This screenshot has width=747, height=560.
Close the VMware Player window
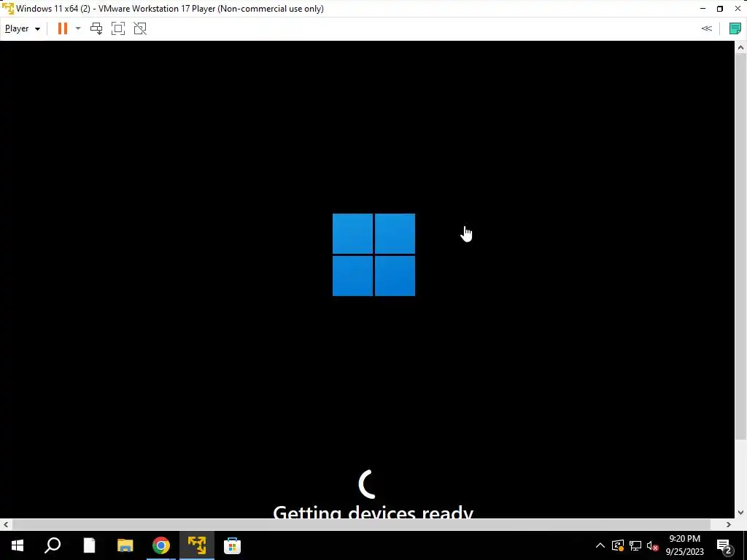(738, 9)
